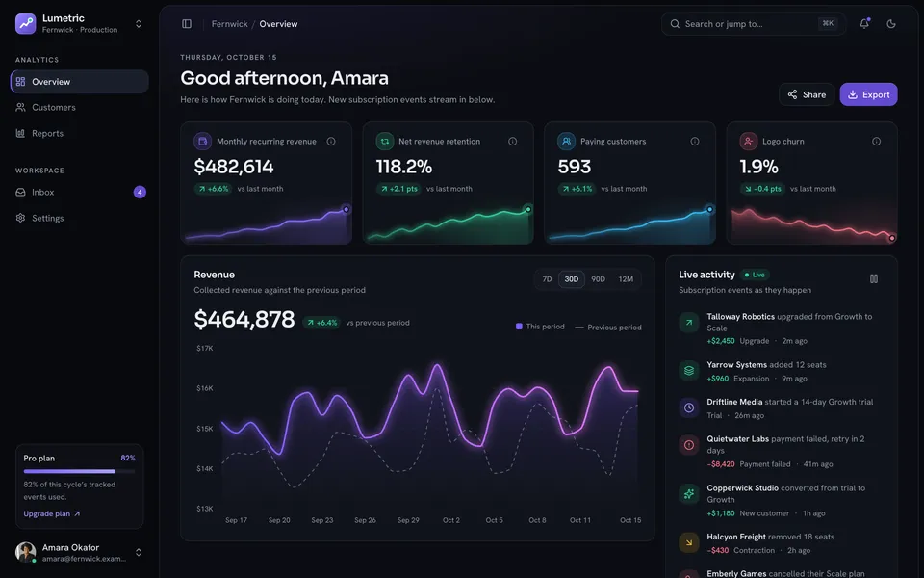Image resolution: width=924 pixels, height=578 pixels.
Task: Click the Reports chart icon
Action: [x=20, y=133]
